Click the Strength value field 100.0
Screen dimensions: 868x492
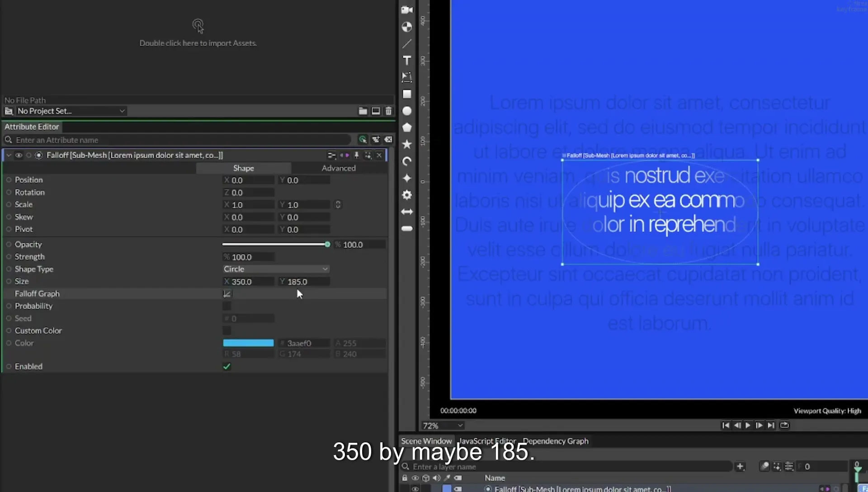coord(248,257)
